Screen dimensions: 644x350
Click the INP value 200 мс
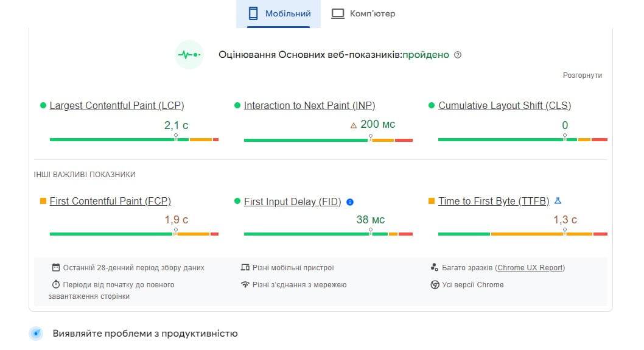(377, 124)
